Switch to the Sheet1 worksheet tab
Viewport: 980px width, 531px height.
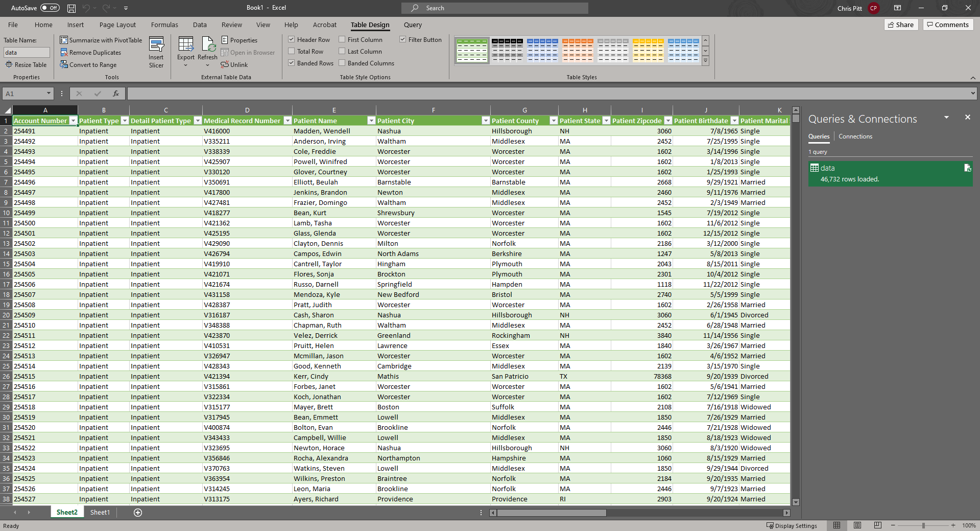(100, 513)
